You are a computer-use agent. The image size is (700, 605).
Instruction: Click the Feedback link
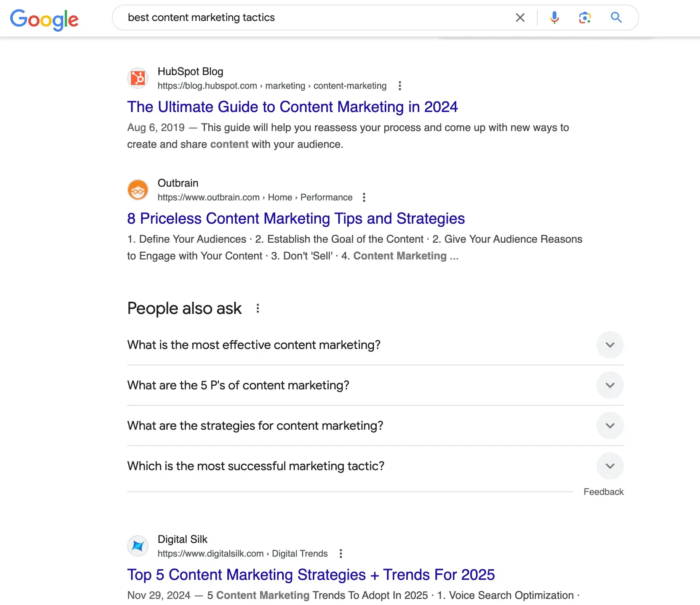[x=603, y=492]
